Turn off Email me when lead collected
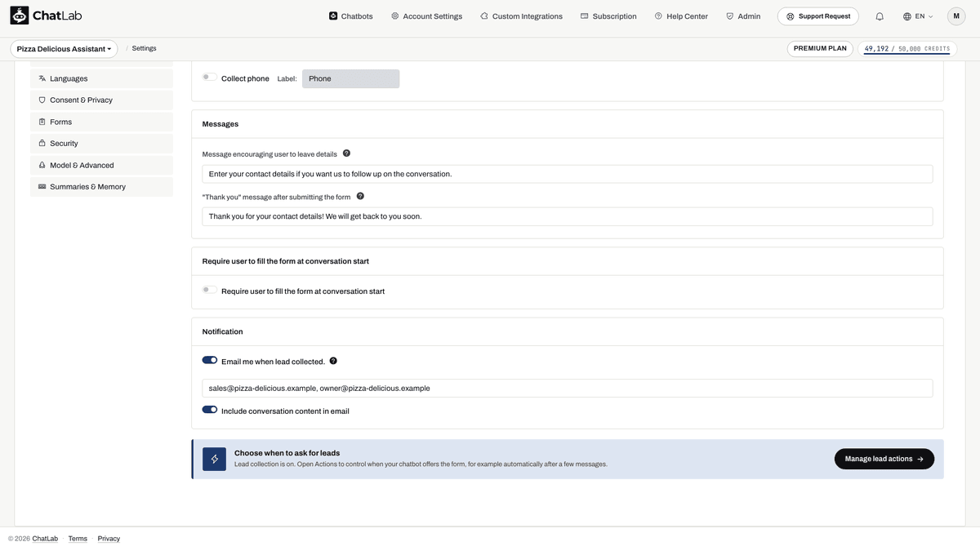980x551 pixels. coord(210,360)
